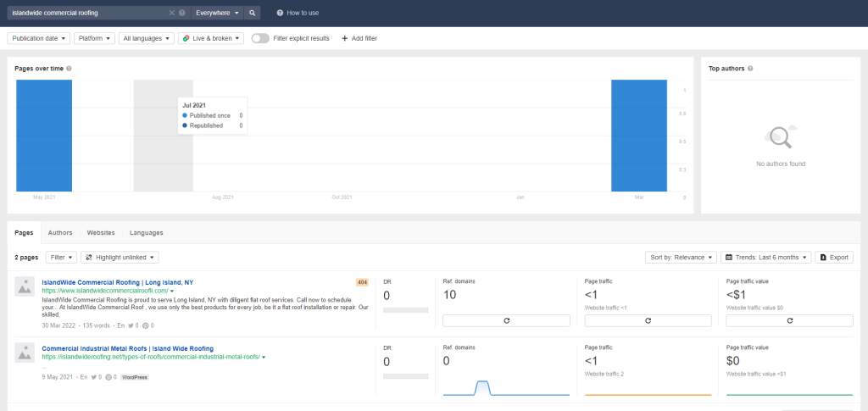Click refresh icon under Ref. domains 10
Screen dimensions: 868x411
(507, 321)
